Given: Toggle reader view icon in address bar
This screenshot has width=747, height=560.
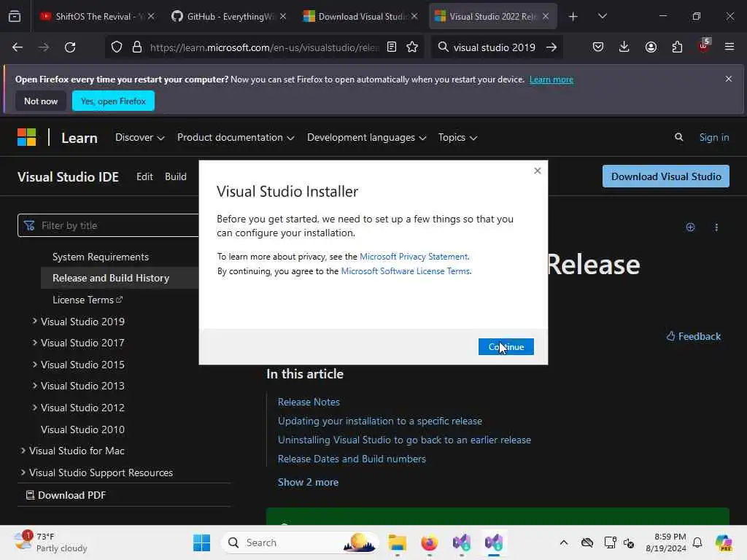Looking at the screenshot, I should tap(392, 47).
